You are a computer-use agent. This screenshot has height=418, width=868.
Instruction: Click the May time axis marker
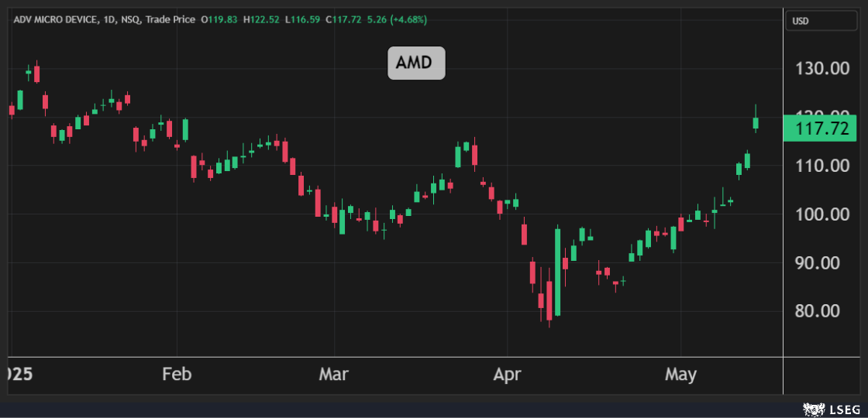click(680, 375)
